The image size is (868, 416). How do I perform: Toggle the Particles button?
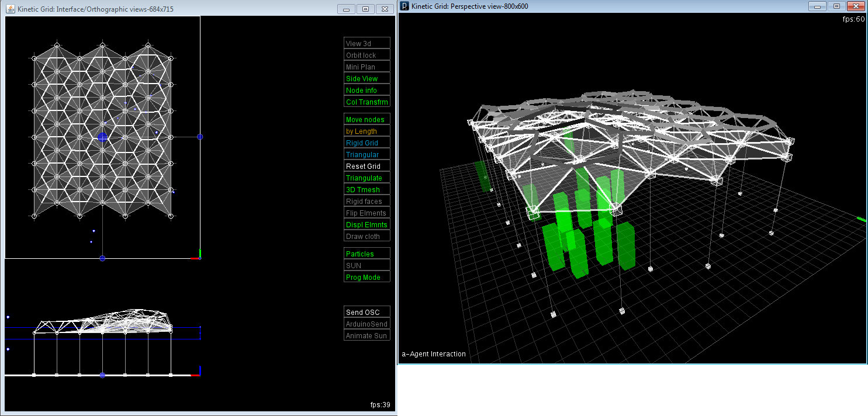coord(366,254)
